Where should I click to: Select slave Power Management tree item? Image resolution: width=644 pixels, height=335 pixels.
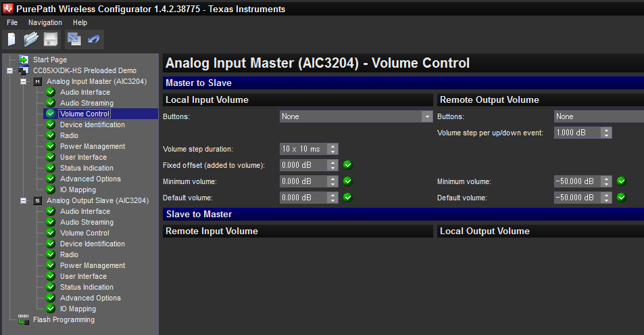pyautogui.click(x=93, y=265)
